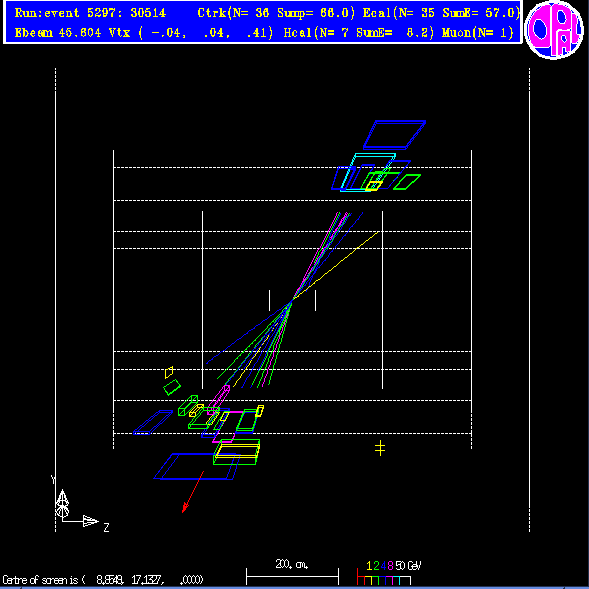589x589 pixels.
Task: Select the red muon arrow
Action: pyautogui.click(x=193, y=492)
